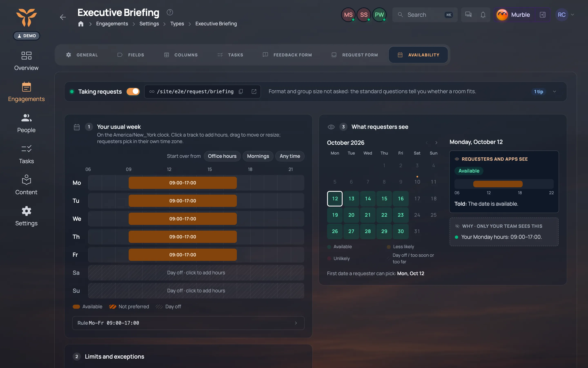Click Saturday day off track to add hours

point(196,273)
